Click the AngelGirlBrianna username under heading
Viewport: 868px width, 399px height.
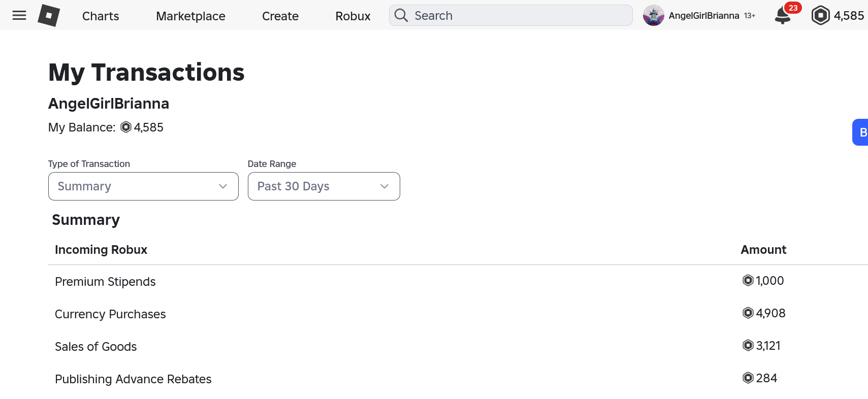[109, 104]
